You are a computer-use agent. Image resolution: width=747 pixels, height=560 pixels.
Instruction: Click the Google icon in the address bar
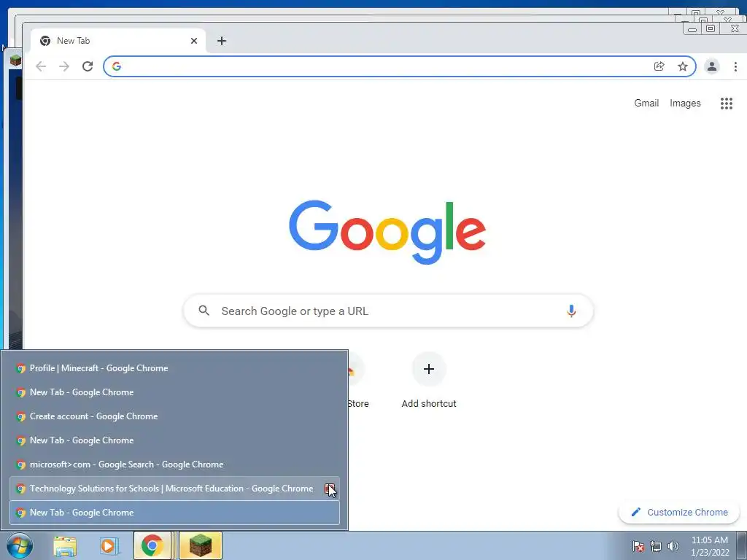tap(117, 66)
